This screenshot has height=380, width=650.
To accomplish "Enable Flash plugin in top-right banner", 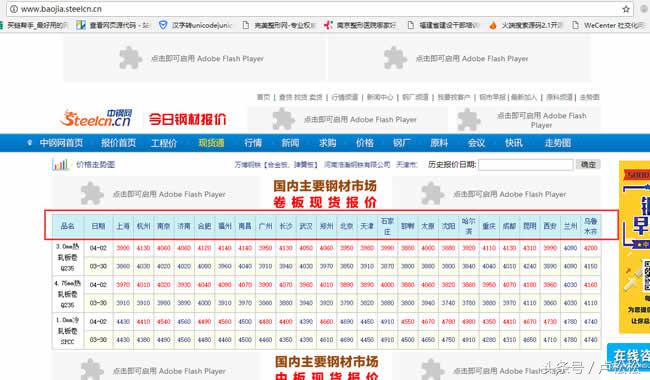I will [459, 58].
